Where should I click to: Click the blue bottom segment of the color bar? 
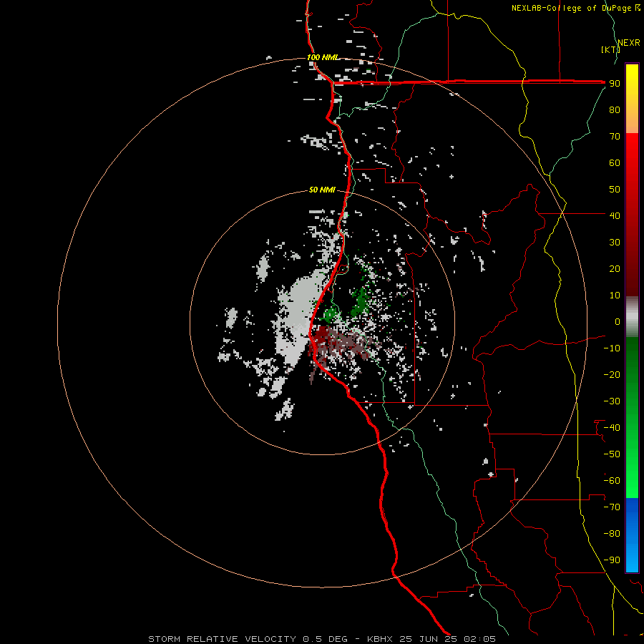[632, 535]
